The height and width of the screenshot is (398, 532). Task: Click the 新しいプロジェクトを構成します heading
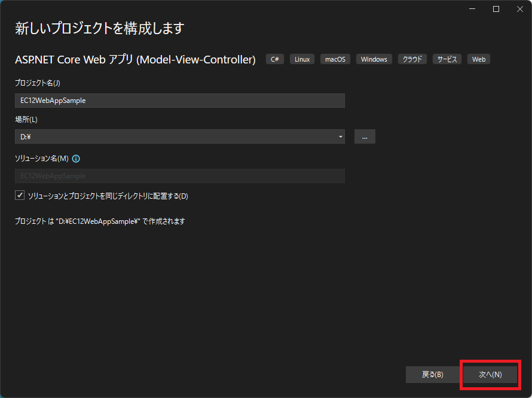tap(100, 28)
